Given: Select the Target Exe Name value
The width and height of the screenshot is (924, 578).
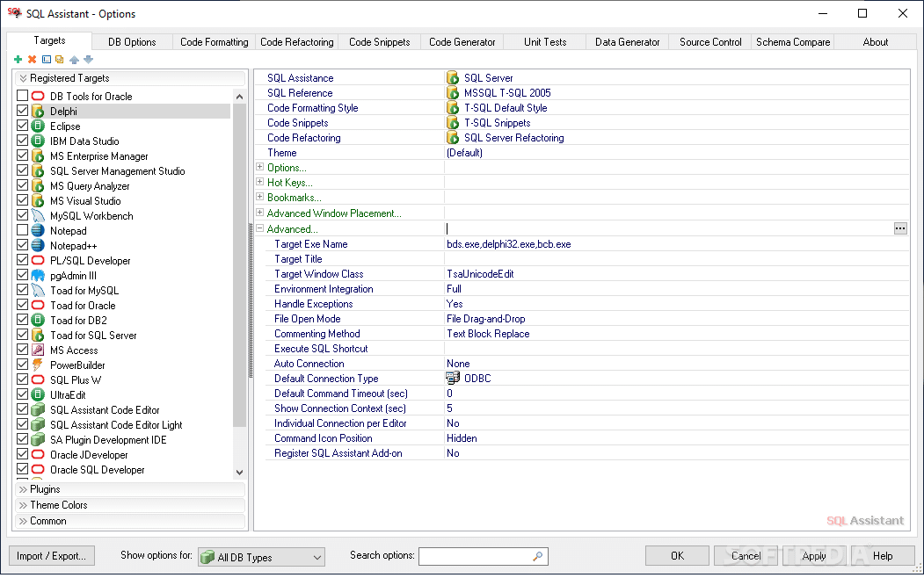Looking at the screenshot, I should pos(508,244).
